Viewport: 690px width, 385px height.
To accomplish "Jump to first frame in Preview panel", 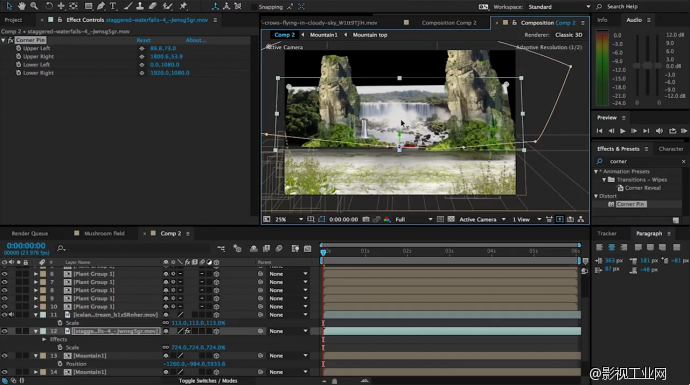I will [x=599, y=131].
